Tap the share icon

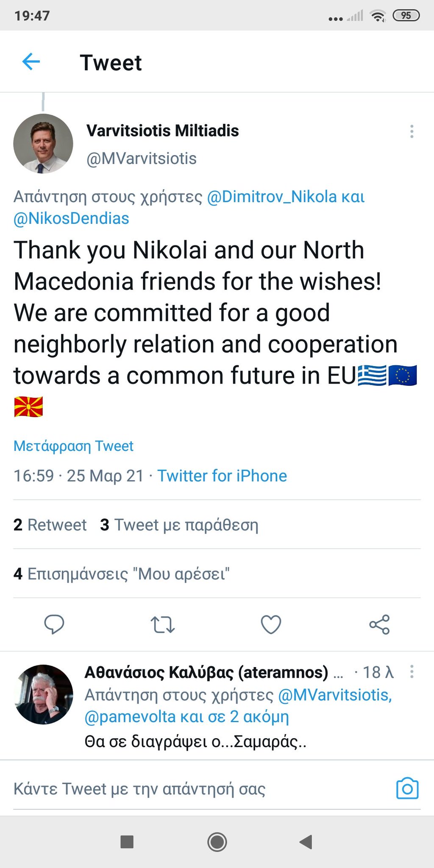[x=379, y=624]
